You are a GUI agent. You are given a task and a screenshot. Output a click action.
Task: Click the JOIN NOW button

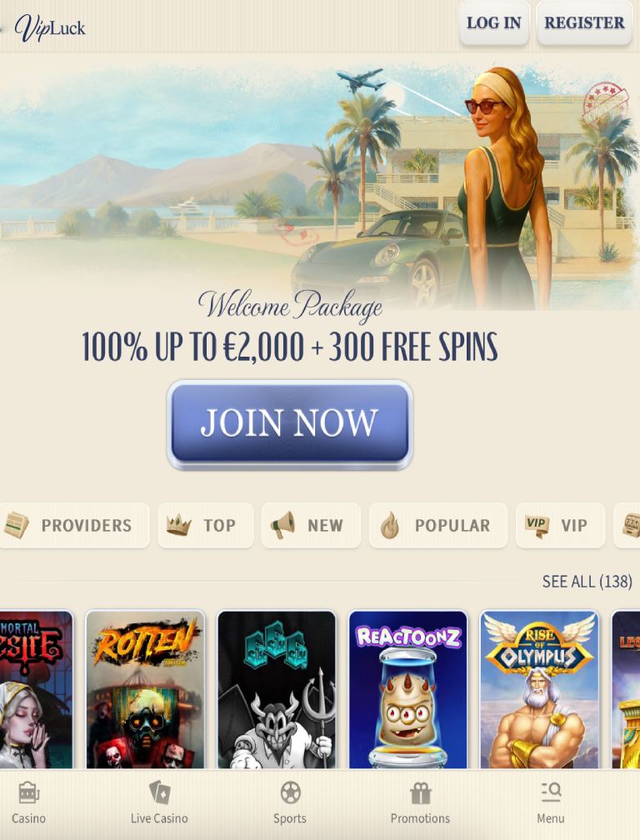click(290, 424)
